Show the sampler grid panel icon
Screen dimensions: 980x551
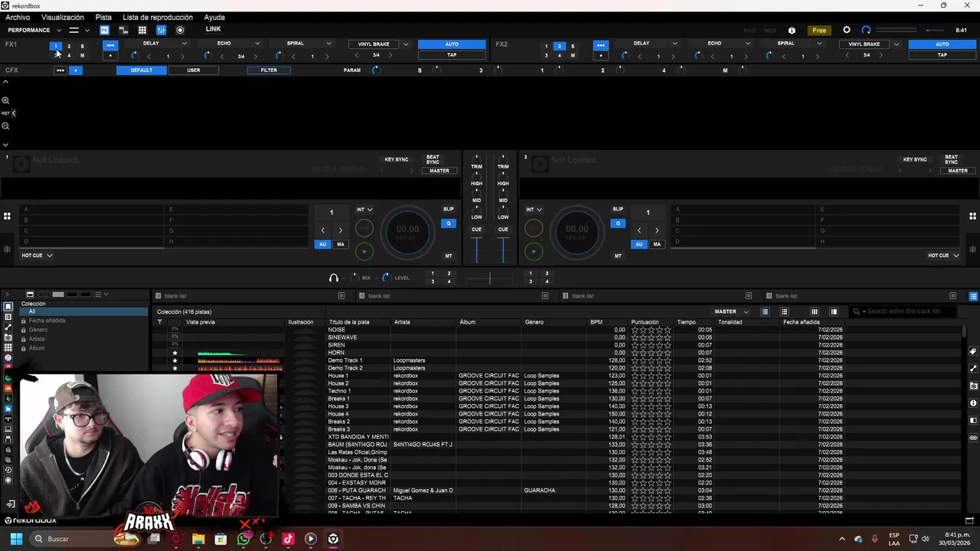(142, 30)
